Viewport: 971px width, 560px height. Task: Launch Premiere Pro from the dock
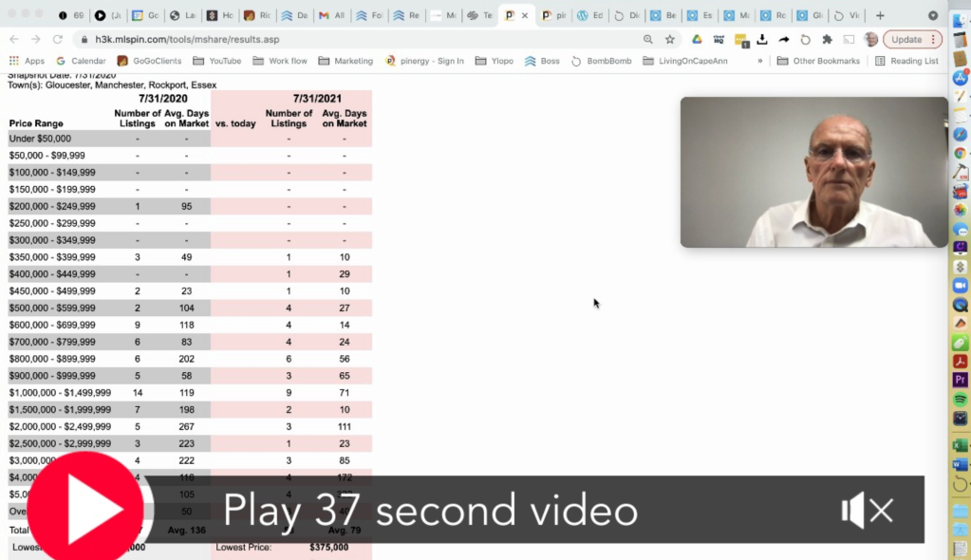(961, 380)
